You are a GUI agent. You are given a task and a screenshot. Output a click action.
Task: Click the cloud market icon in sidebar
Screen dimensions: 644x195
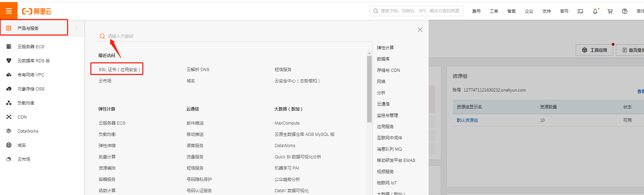tap(9, 159)
